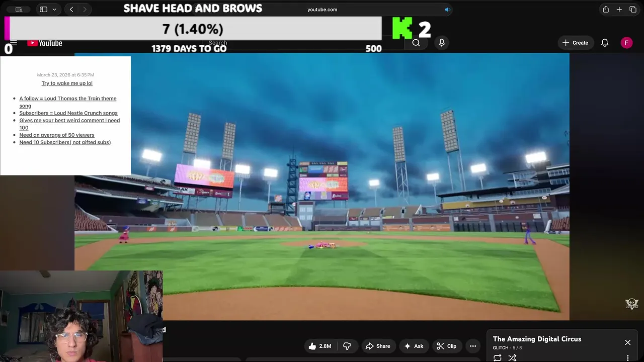Image resolution: width=644 pixels, height=362 pixels.
Task: Show the Safari tab overview
Action: 633,10
